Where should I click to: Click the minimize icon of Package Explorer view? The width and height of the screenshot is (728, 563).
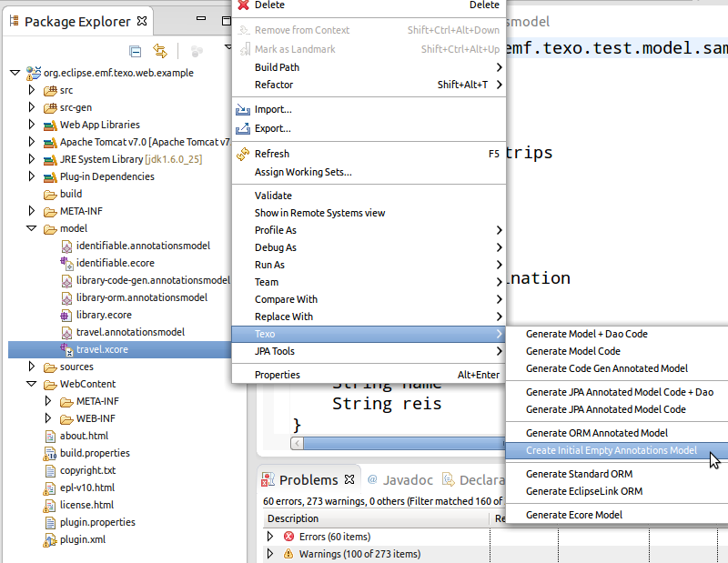pos(201,19)
